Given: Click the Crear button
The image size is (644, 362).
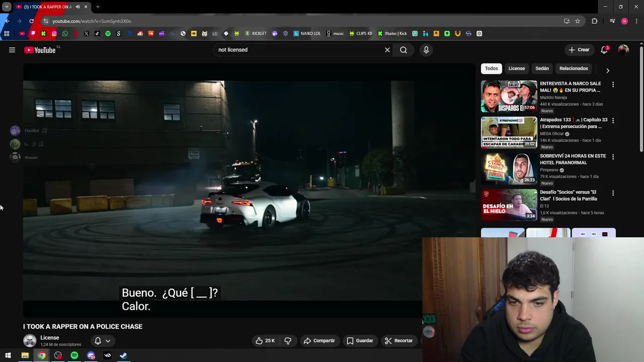Looking at the screenshot, I should (x=579, y=50).
